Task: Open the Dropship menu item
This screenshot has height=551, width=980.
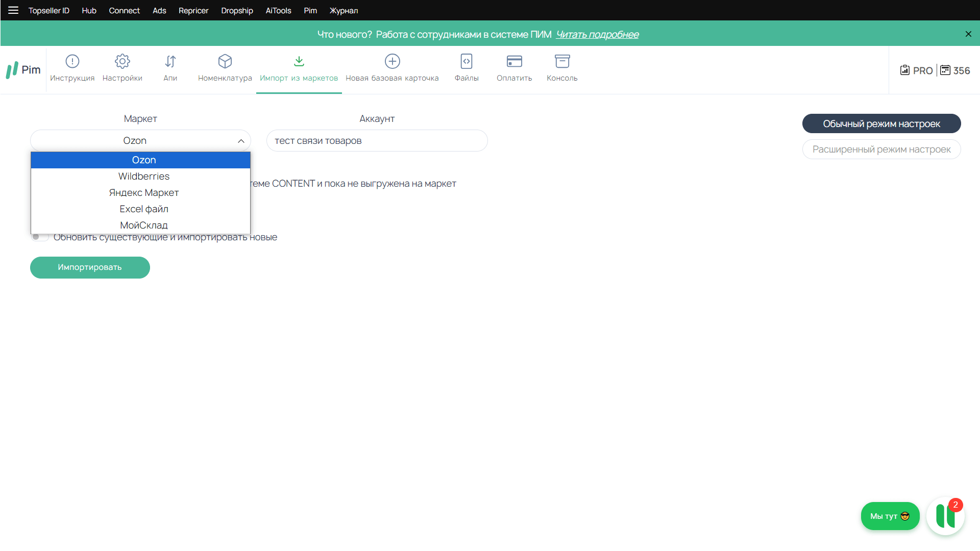Action: 237,10
